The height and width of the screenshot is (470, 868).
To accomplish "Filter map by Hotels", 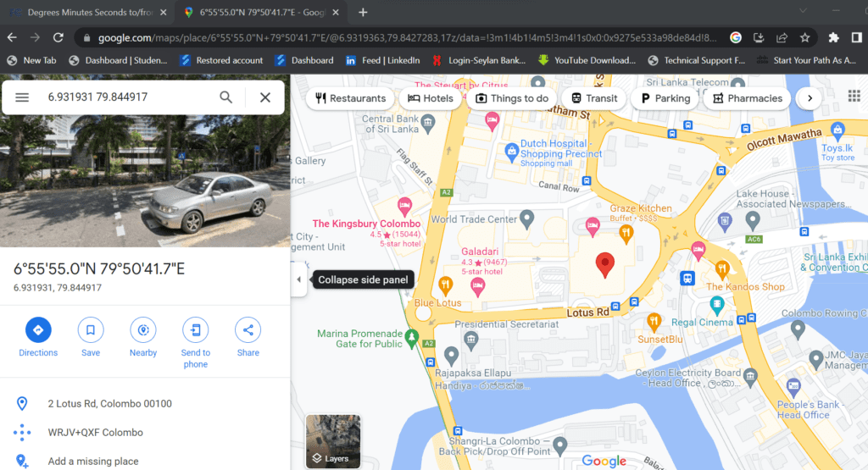I will tap(431, 98).
